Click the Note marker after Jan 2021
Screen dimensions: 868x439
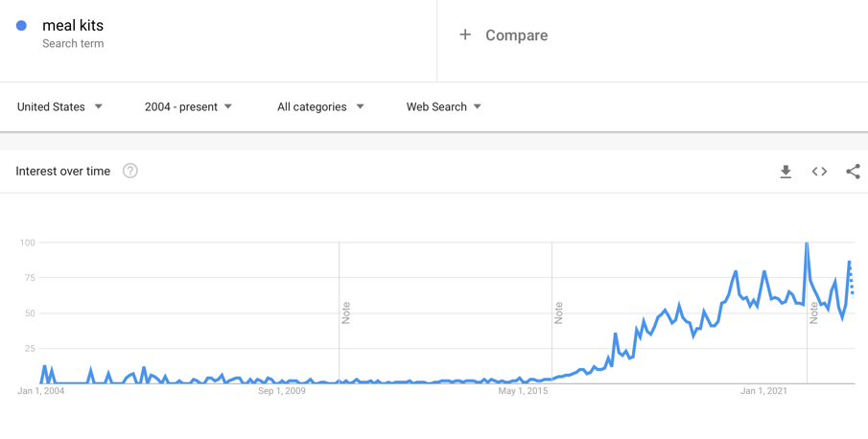813,312
